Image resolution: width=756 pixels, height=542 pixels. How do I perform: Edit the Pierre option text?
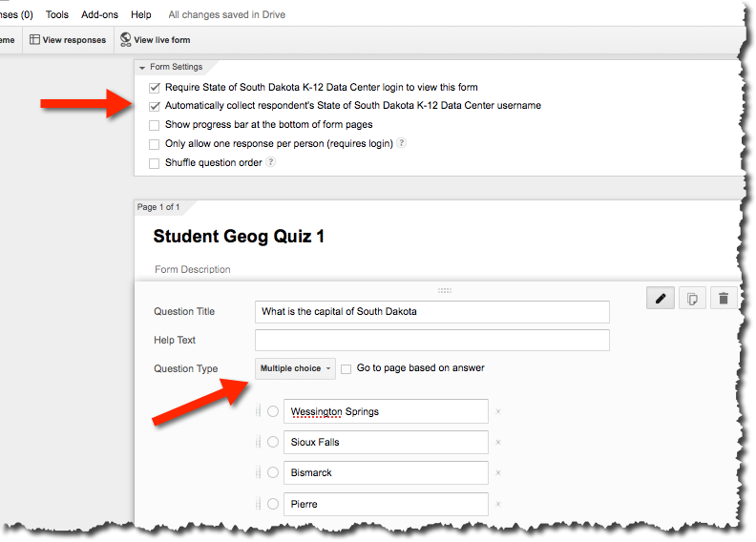pos(386,504)
